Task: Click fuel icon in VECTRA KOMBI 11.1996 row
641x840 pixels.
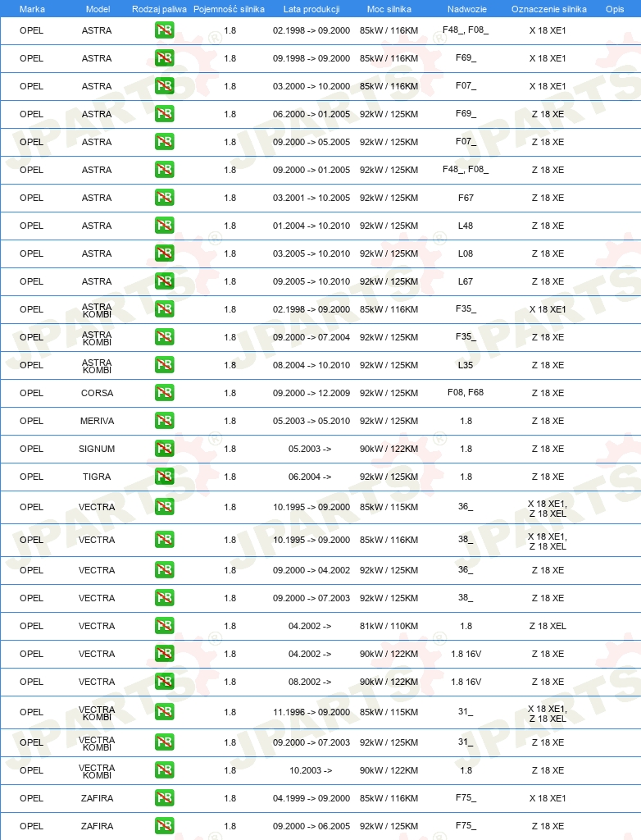Action: click(165, 712)
